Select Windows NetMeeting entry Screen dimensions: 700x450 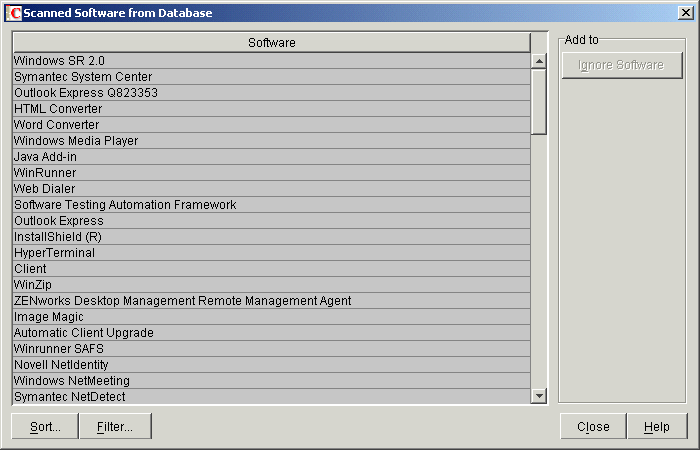[272, 381]
